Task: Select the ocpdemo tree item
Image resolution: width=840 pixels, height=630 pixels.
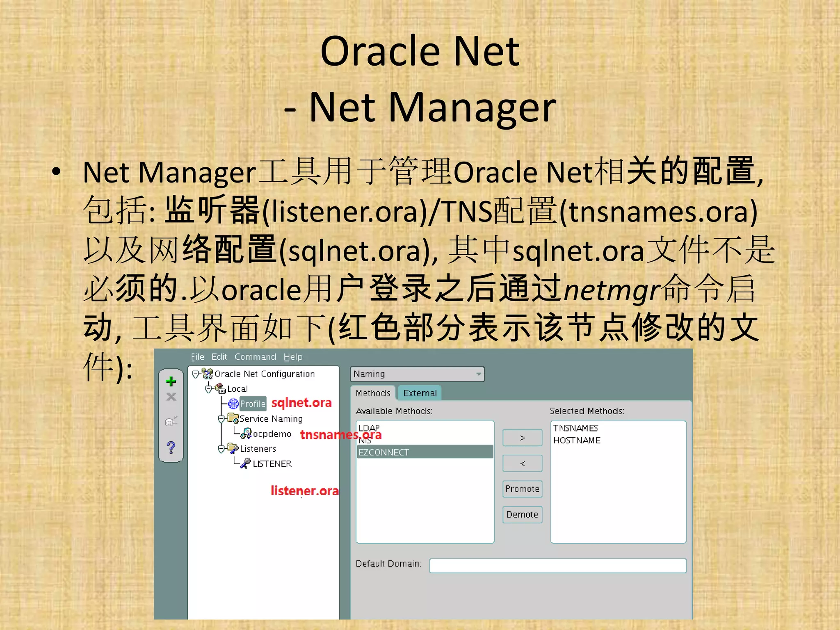Action: pos(272,434)
